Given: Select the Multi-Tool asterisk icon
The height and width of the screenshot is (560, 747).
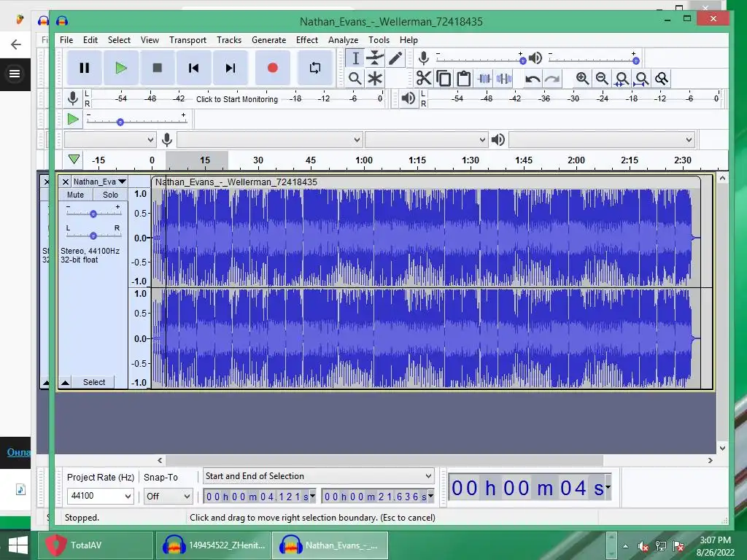Looking at the screenshot, I should click(375, 79).
